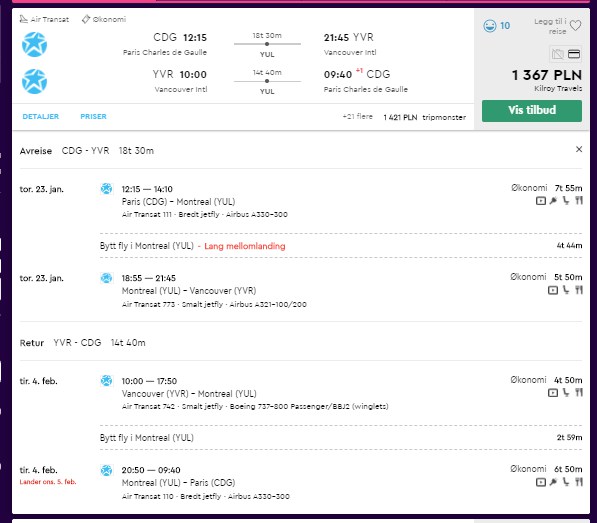597x523 pixels.
Task: Click the Air Transat logo on CDG outbound row
Action: point(34,45)
